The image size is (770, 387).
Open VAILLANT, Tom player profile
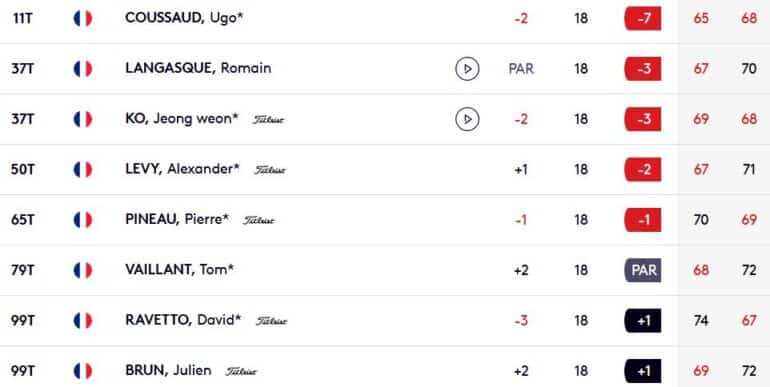coord(179,270)
